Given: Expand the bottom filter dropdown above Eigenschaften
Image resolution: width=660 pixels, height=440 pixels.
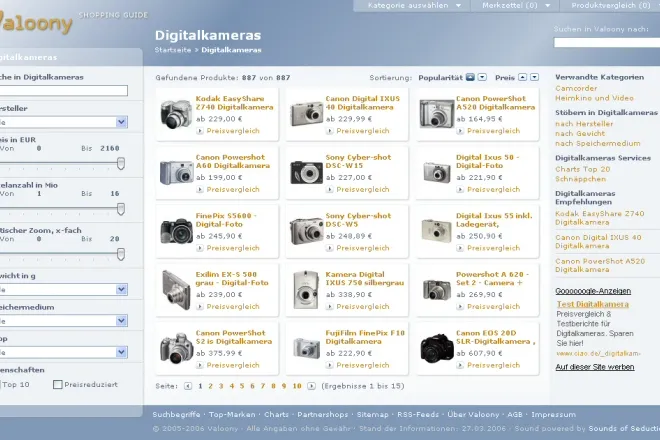Looking at the screenshot, I should pyautogui.click(x=121, y=352).
